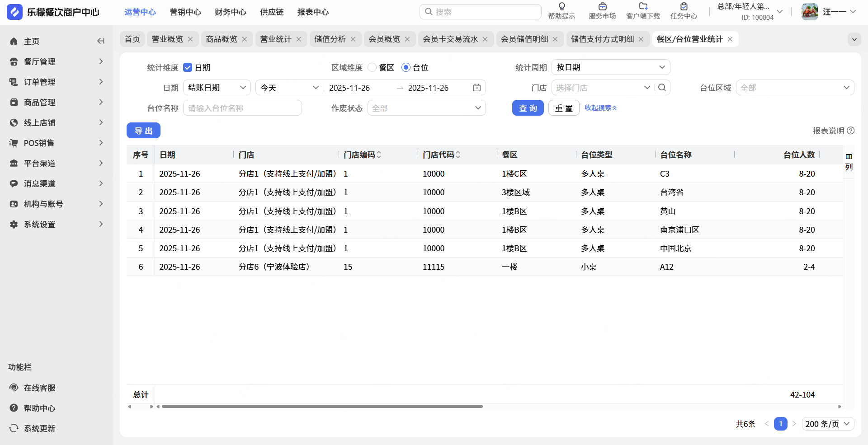Click the 客户端下载 download icon
This screenshot has height=445, width=868.
643,7
